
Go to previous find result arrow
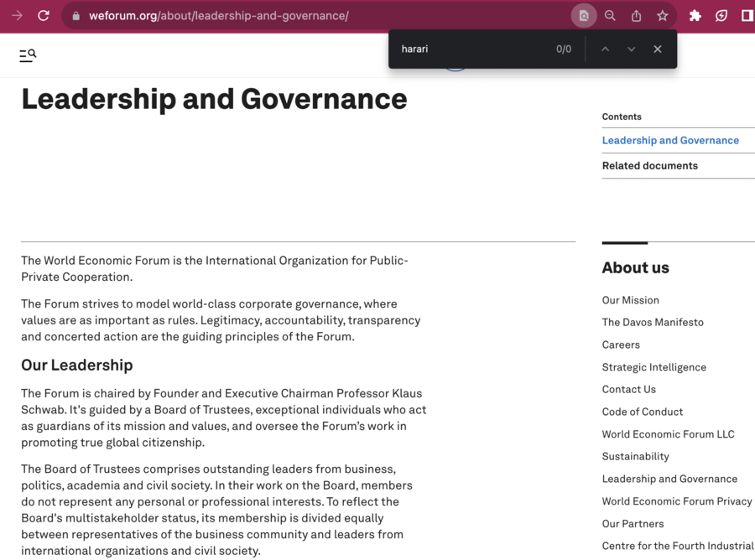605,49
